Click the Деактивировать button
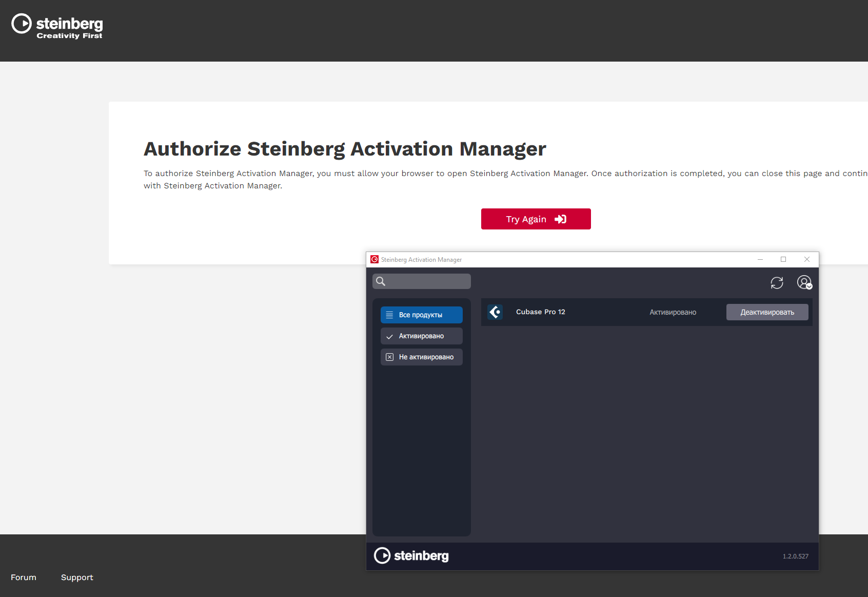Screen dimensions: 868x597 [x=767, y=312]
